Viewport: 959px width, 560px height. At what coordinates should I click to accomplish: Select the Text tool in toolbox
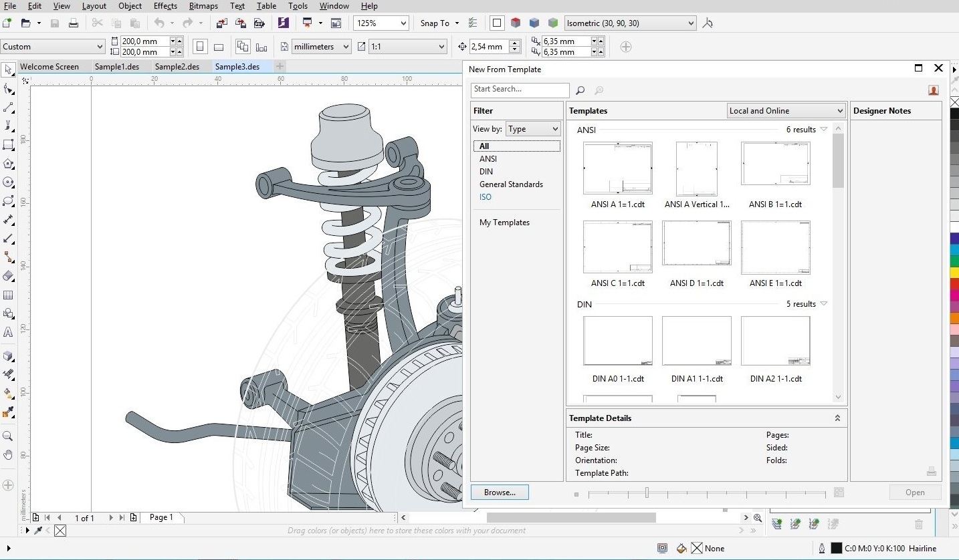click(x=8, y=332)
